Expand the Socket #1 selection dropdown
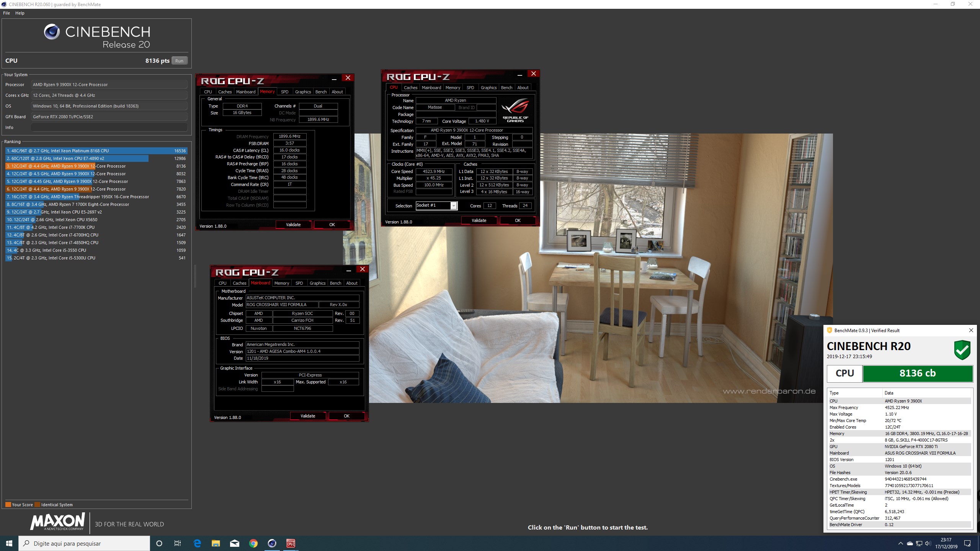This screenshot has height=551, width=980. coord(454,206)
